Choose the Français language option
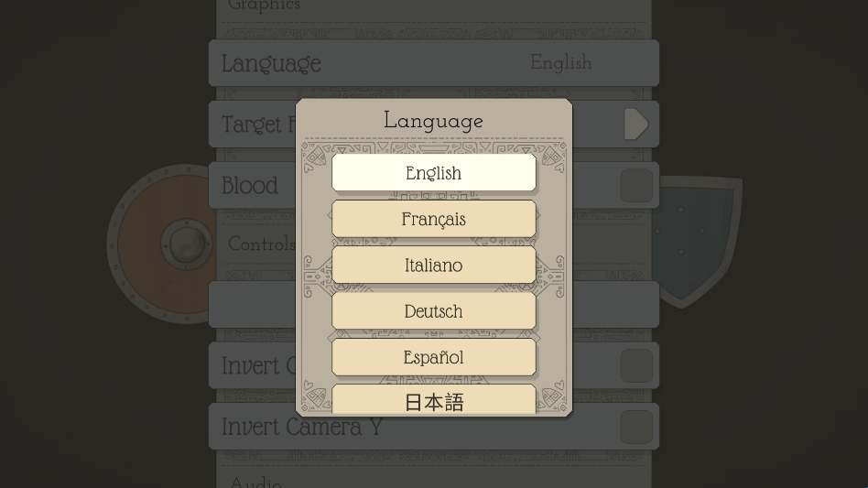Image resolution: width=868 pixels, height=488 pixels. [433, 219]
